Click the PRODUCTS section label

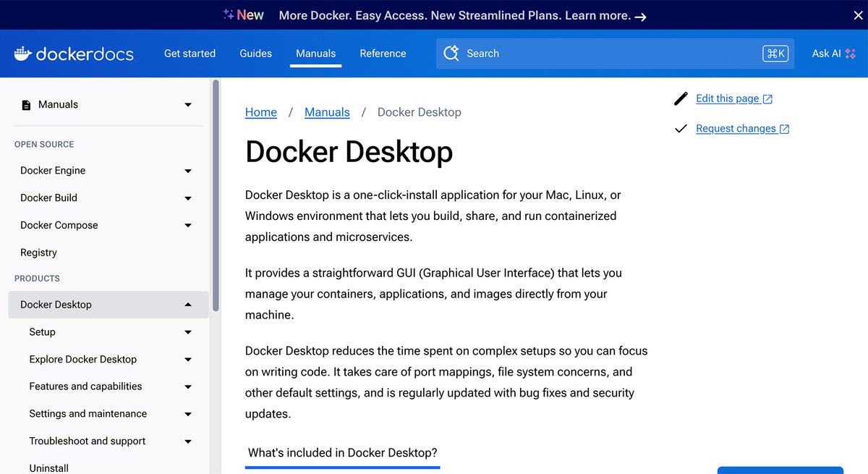tap(37, 278)
